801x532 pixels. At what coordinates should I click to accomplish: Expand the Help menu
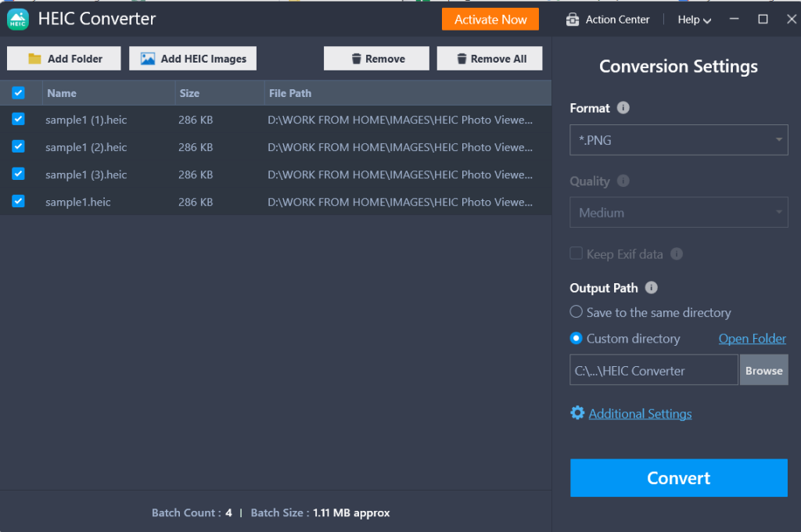695,20
